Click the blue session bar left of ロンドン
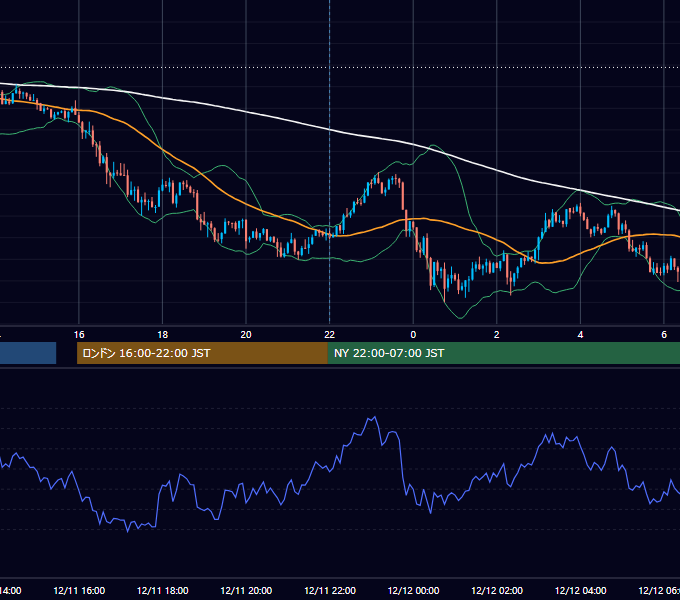The height and width of the screenshot is (600, 680). coord(28,353)
